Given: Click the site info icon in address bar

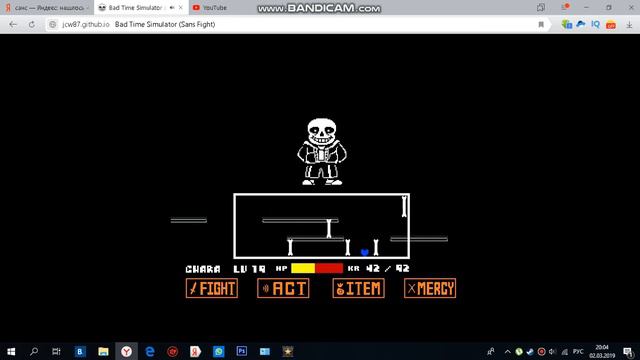Looking at the screenshot, I should click(53, 24).
